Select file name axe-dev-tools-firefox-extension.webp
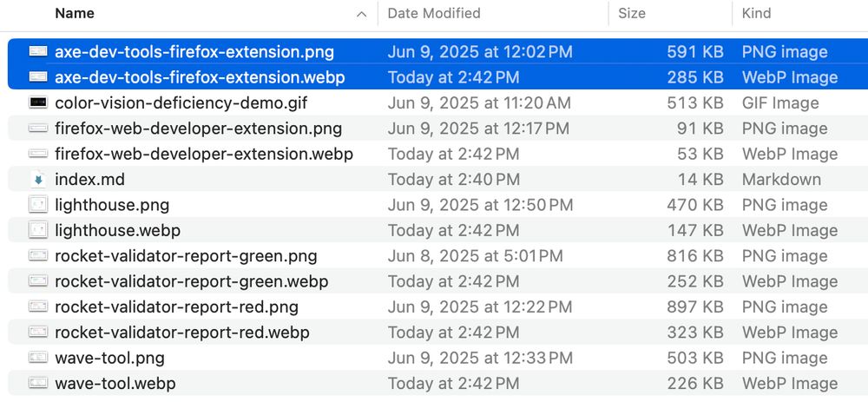The image size is (868, 402). (200, 77)
